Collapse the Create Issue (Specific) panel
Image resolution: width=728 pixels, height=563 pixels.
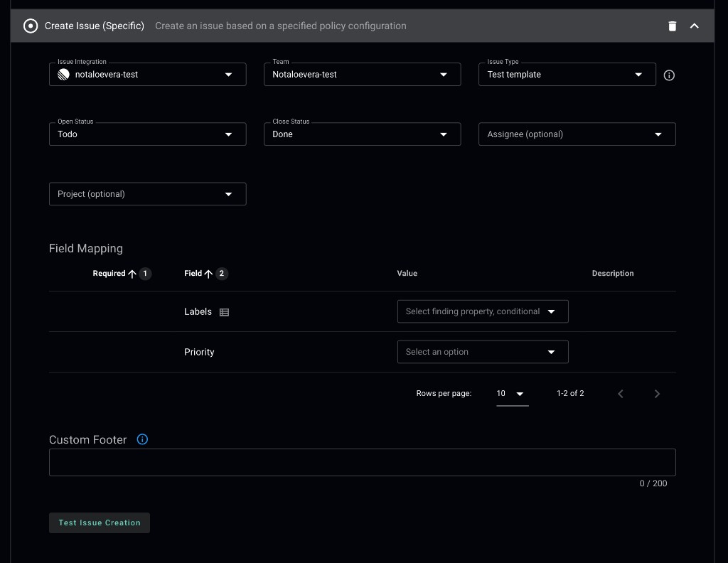pos(694,26)
